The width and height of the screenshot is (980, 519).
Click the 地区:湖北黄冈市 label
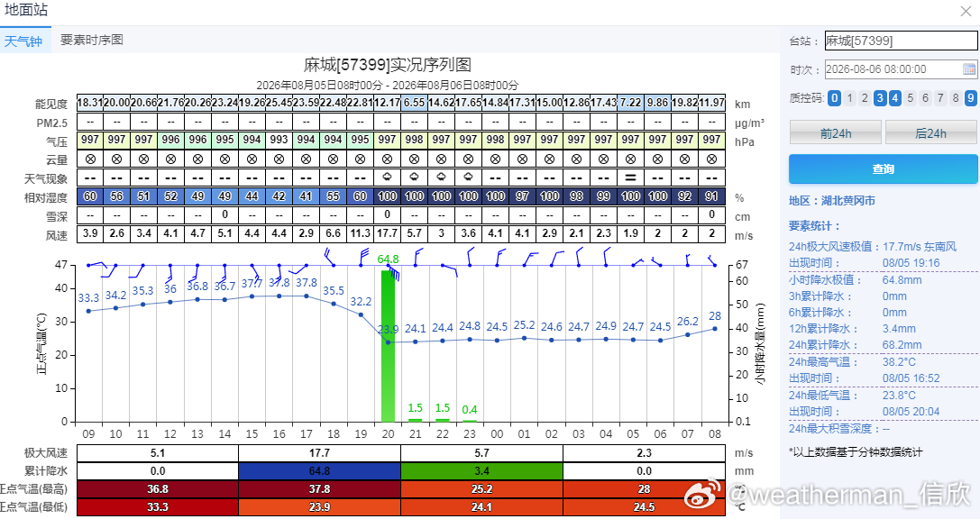pyautogui.click(x=832, y=200)
